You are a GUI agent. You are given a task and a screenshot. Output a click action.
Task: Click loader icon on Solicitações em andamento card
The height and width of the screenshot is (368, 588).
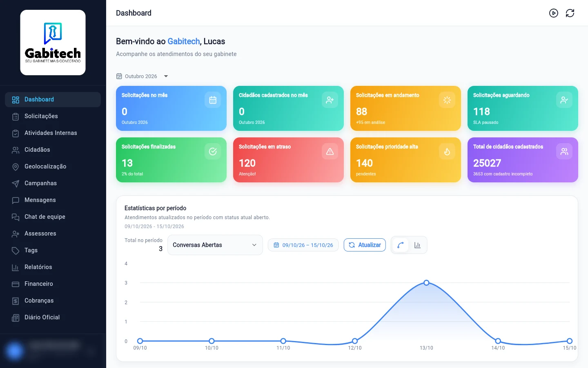click(447, 100)
